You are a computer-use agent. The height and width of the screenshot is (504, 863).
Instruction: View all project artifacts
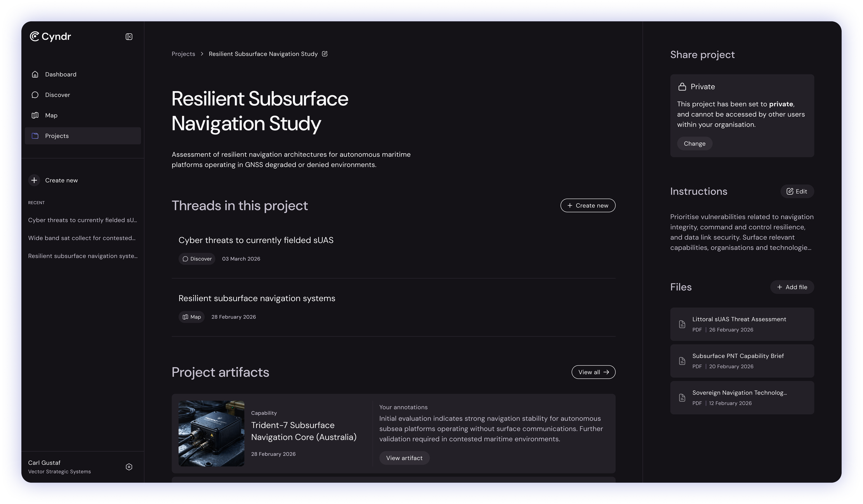click(x=593, y=372)
